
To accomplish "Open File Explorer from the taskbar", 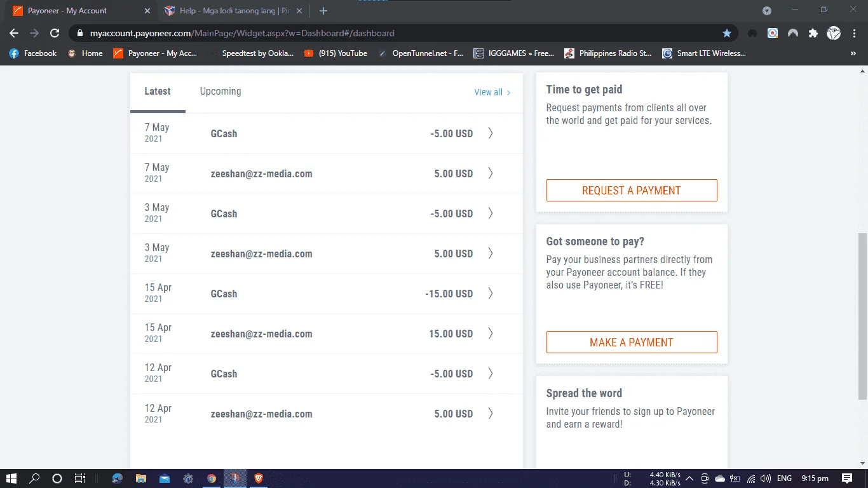I will tap(141, 478).
